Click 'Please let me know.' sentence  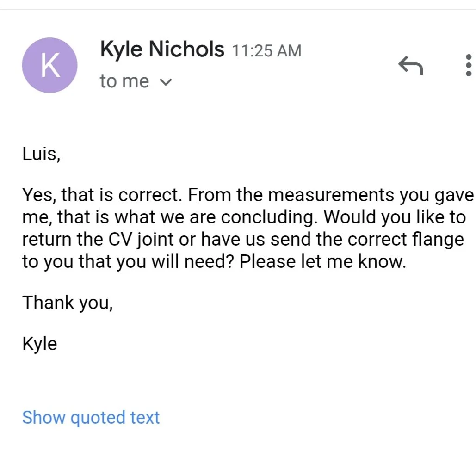322,262
